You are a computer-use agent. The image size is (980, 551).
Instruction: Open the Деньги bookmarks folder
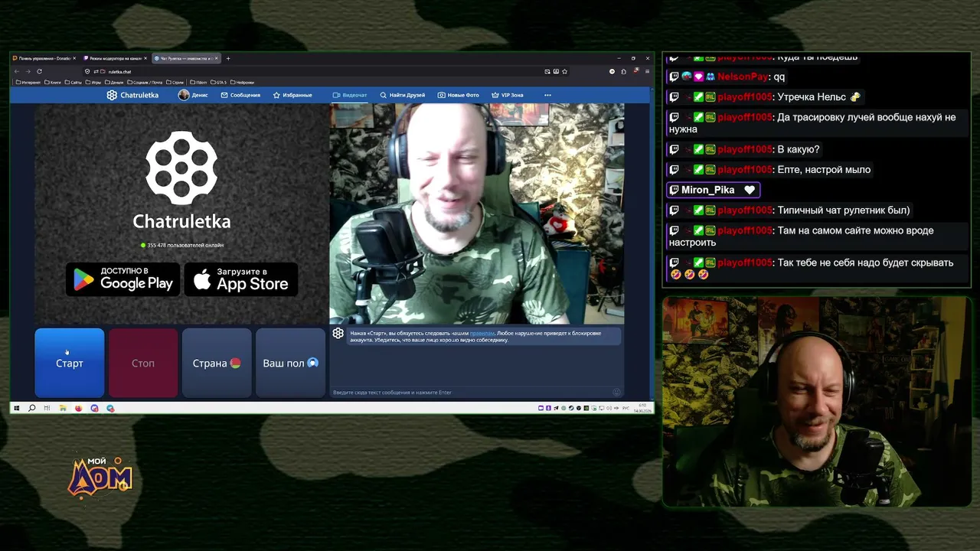[x=114, y=82]
